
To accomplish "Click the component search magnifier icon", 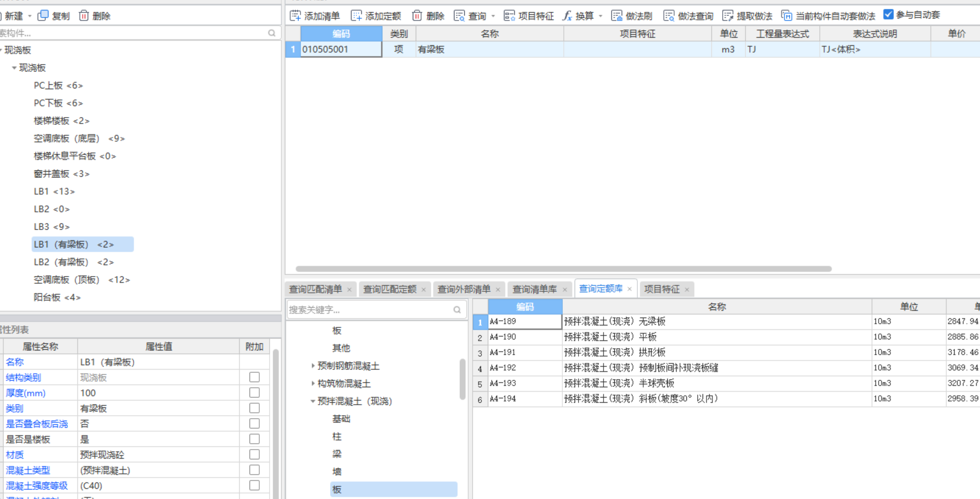I will pos(272,33).
